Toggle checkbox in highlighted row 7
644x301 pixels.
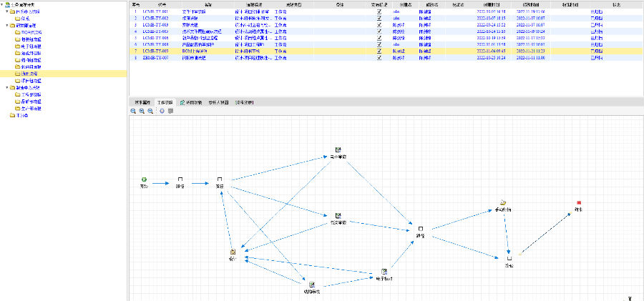click(x=379, y=51)
